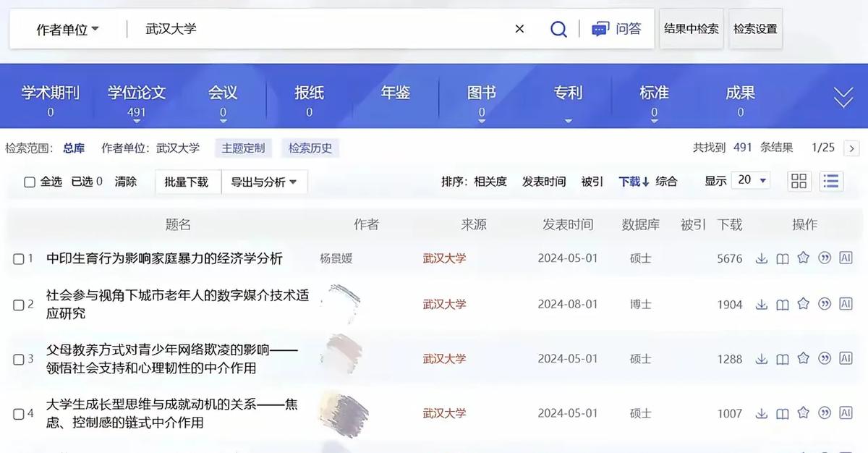Switch to the 成果 tab

[740, 93]
